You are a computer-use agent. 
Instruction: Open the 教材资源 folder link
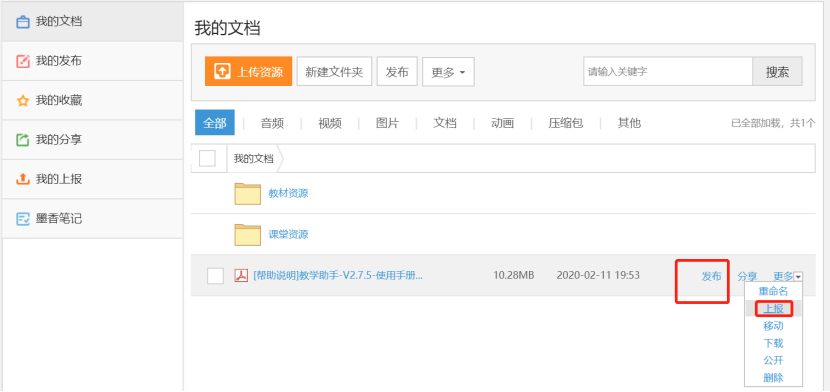288,194
